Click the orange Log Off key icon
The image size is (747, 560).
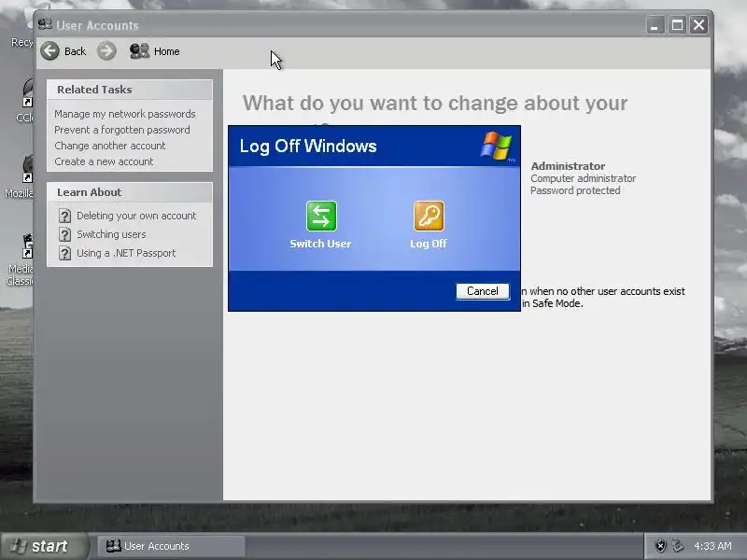(429, 217)
